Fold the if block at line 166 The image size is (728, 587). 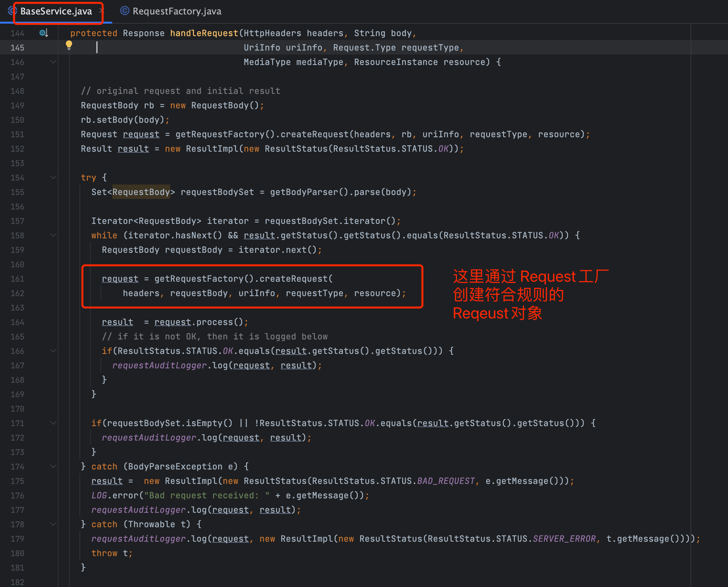(x=53, y=351)
